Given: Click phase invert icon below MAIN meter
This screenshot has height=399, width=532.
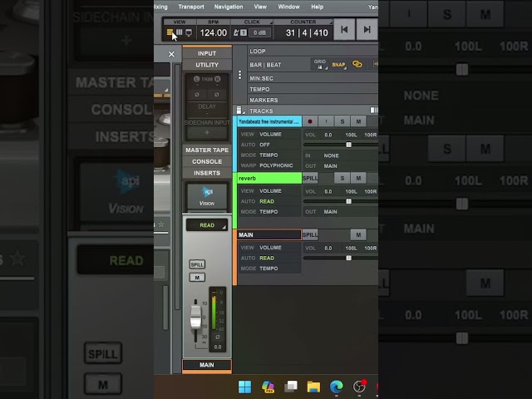Looking at the screenshot, I should pyautogui.click(x=218, y=337).
